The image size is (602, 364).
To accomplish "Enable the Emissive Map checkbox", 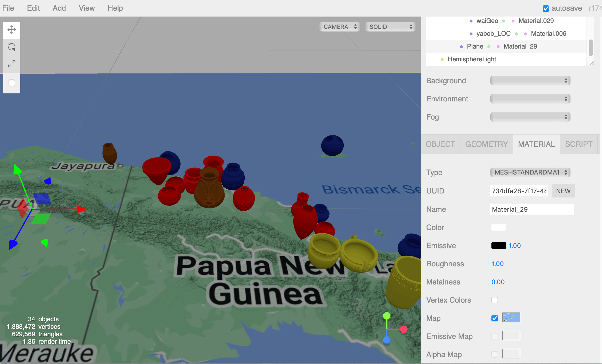I will (x=495, y=336).
